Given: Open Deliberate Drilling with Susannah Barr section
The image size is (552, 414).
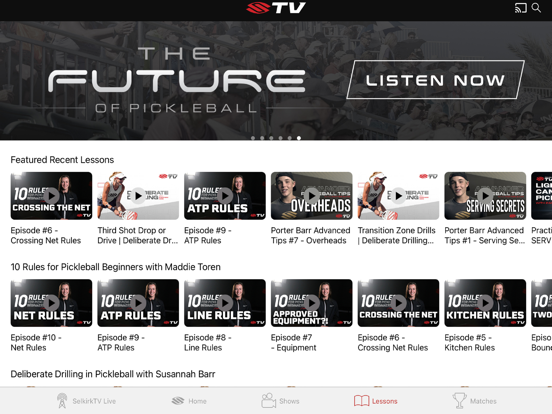Looking at the screenshot, I should (113, 374).
